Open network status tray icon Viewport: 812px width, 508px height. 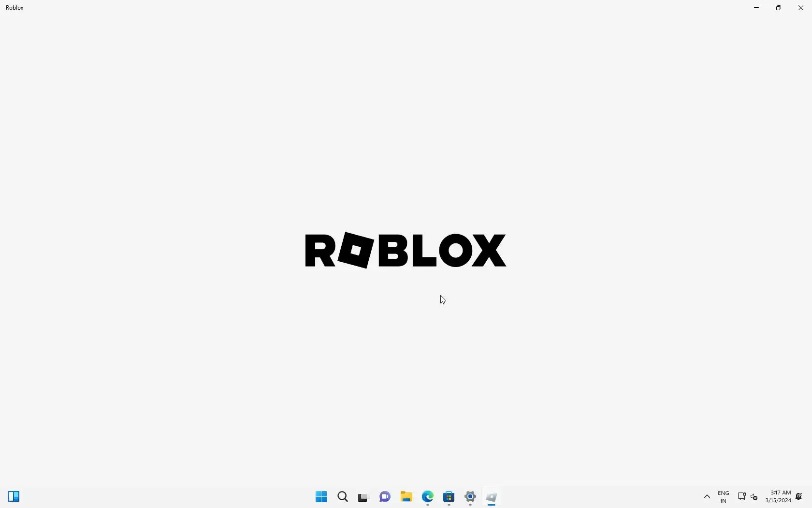pyautogui.click(x=741, y=497)
